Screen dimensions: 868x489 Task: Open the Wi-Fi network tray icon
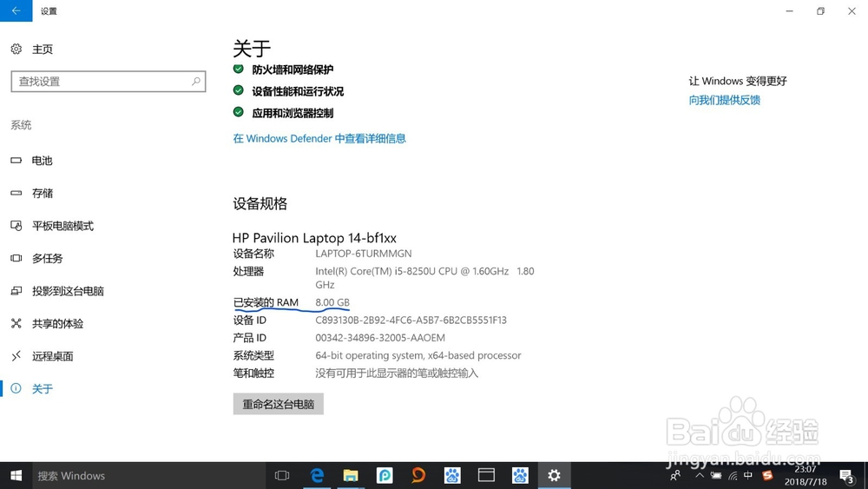tap(733, 476)
